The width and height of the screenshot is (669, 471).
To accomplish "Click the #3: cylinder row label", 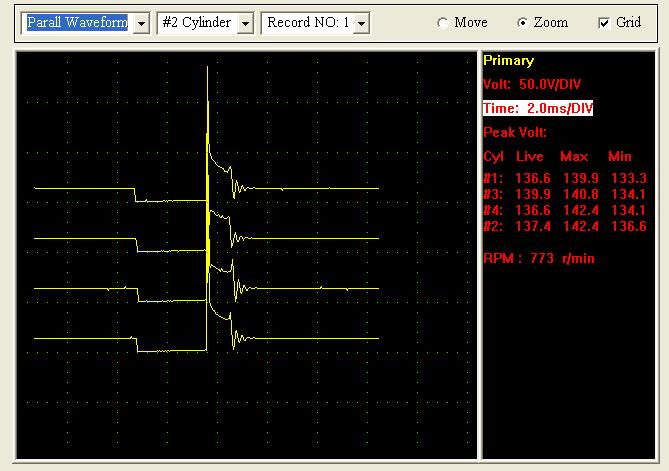I will click(x=493, y=194).
